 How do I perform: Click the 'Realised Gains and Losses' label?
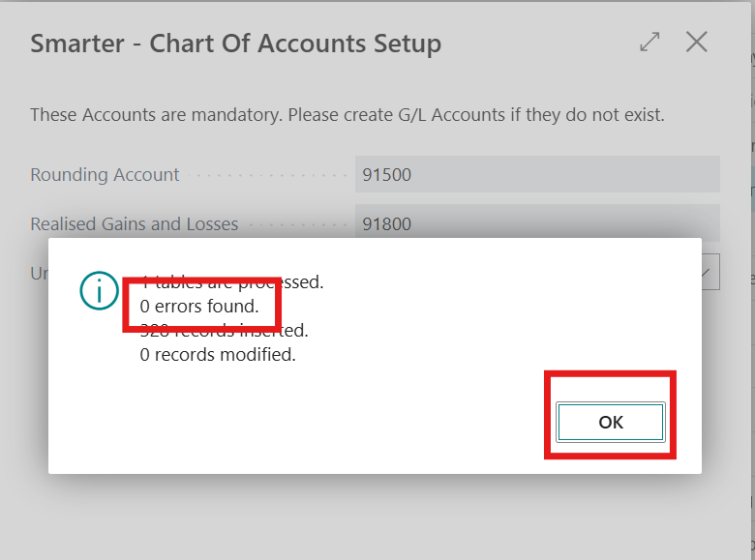tap(135, 223)
